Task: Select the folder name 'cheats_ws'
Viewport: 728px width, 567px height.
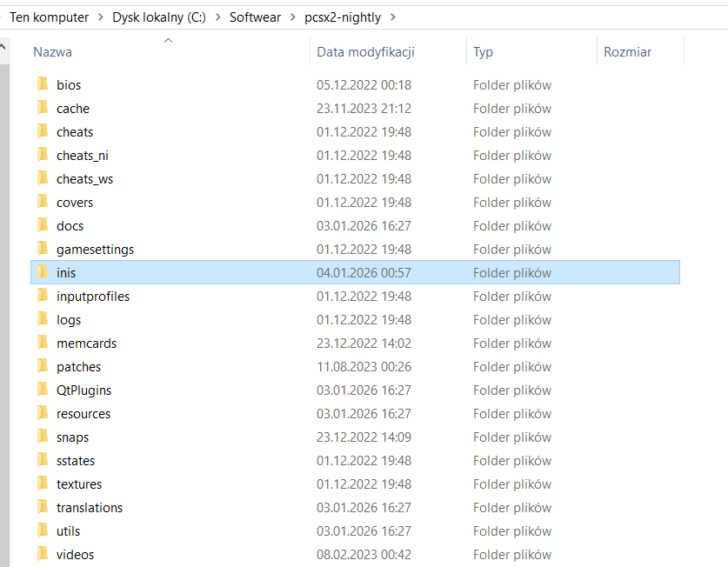Action: [84, 179]
